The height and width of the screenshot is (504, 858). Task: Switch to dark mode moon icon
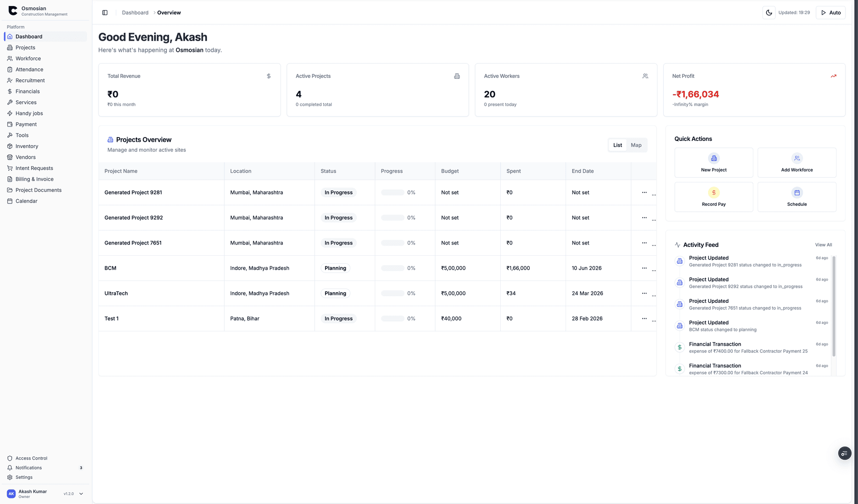pos(769,13)
